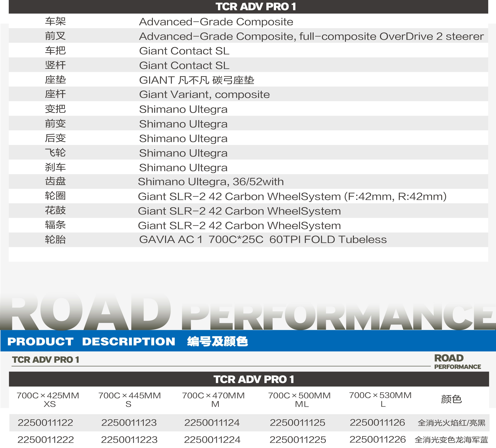Click the 座杆 seatpost label

coord(55,94)
